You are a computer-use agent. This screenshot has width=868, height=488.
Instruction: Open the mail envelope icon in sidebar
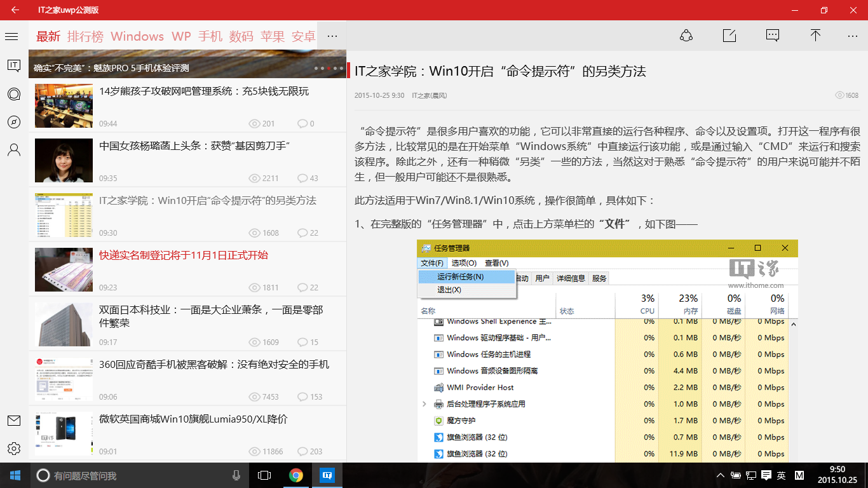[x=14, y=421]
